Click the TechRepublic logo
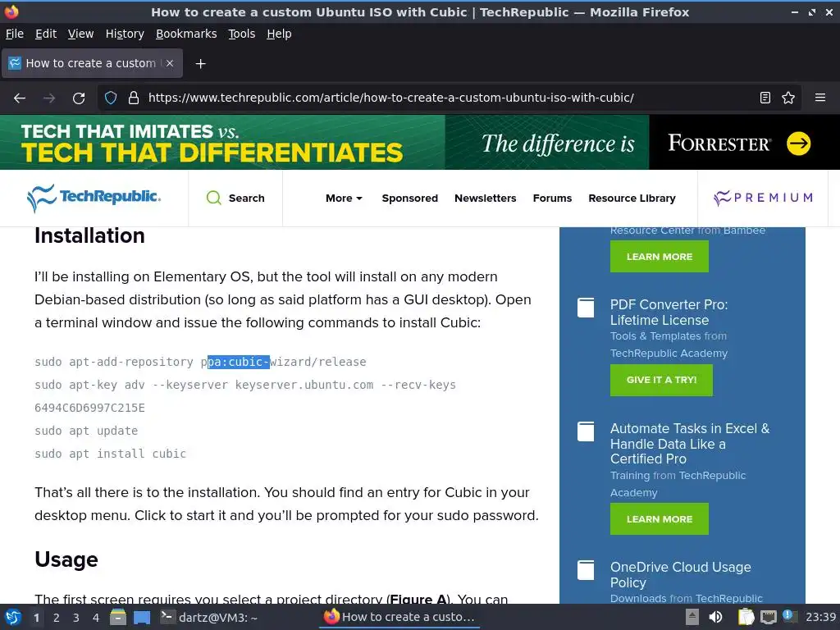 (x=94, y=198)
